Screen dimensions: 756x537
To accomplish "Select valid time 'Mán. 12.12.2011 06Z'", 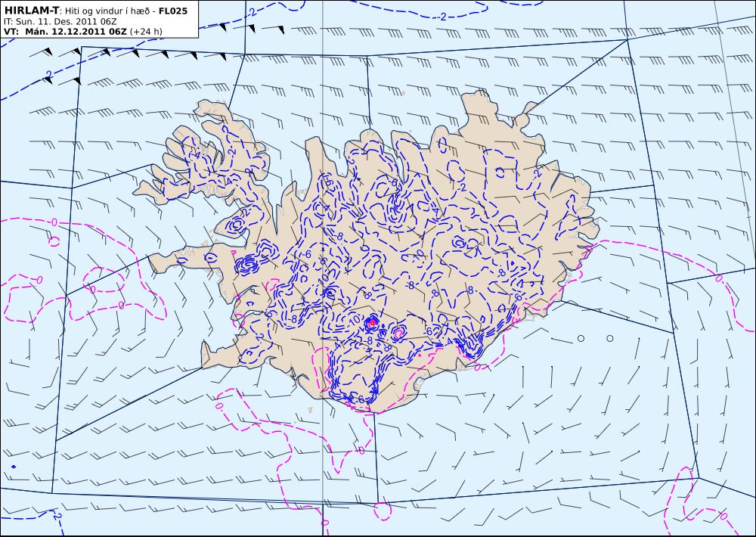I will coord(76,32).
